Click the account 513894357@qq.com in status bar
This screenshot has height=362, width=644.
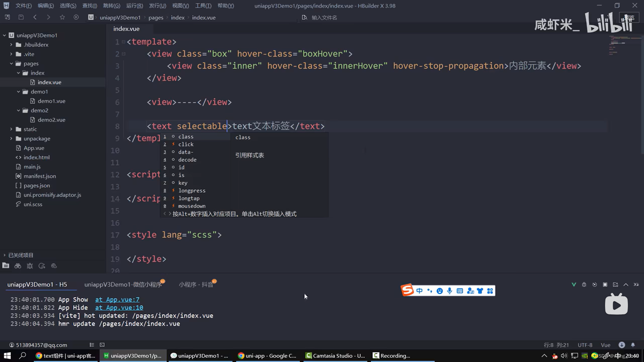click(x=38, y=345)
